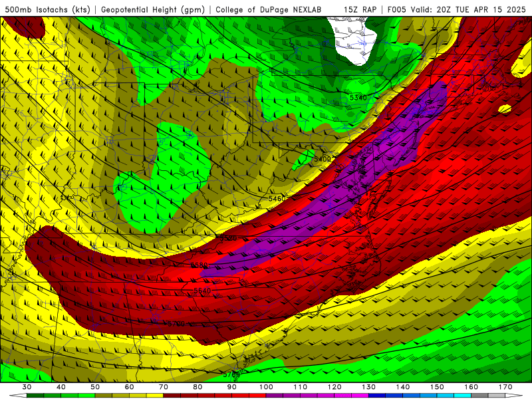Click the colorbar tick label 80
The height and width of the screenshot is (399, 532).
point(198,387)
